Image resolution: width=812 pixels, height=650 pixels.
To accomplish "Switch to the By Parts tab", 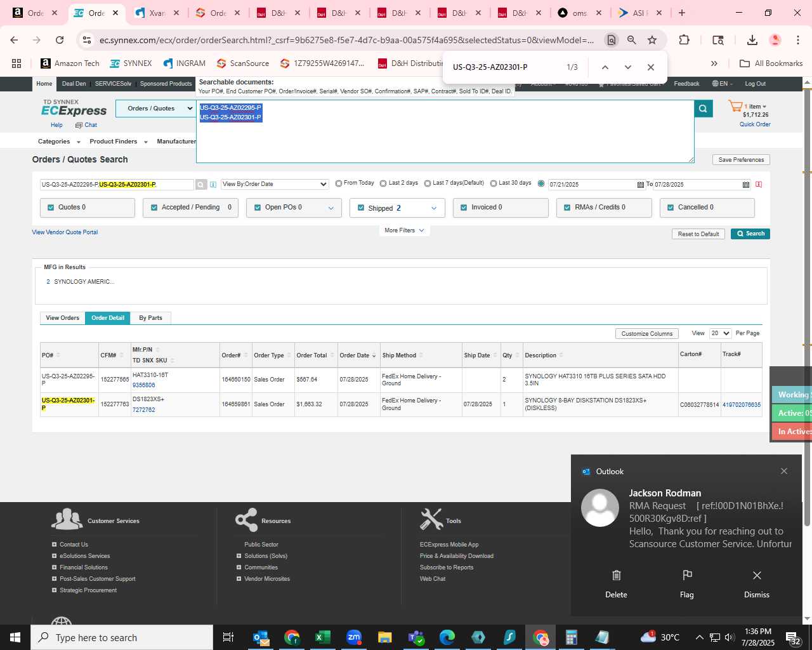I will (150, 318).
